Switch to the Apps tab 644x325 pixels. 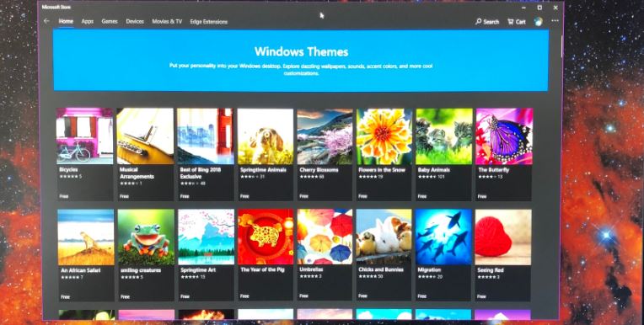click(x=88, y=21)
